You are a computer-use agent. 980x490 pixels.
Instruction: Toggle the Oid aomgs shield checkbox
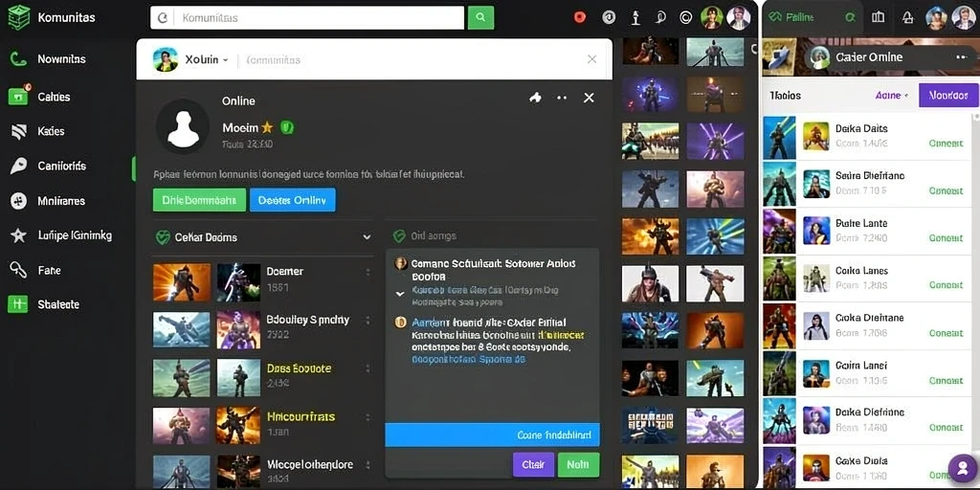(399, 236)
